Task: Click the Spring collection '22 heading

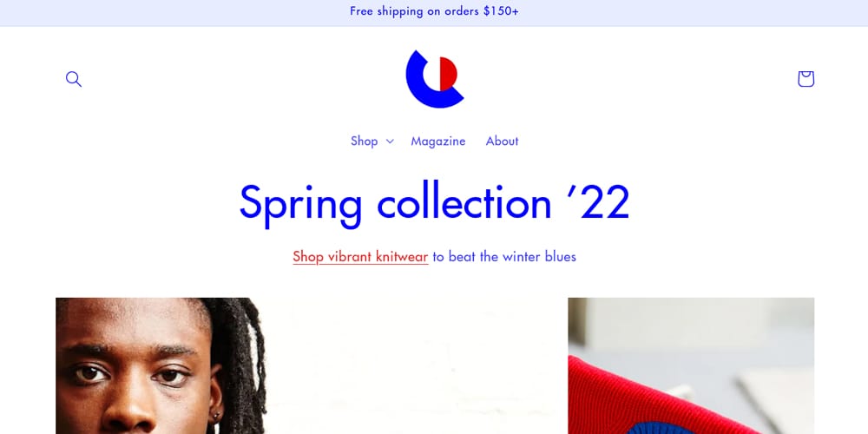Action: tap(435, 202)
